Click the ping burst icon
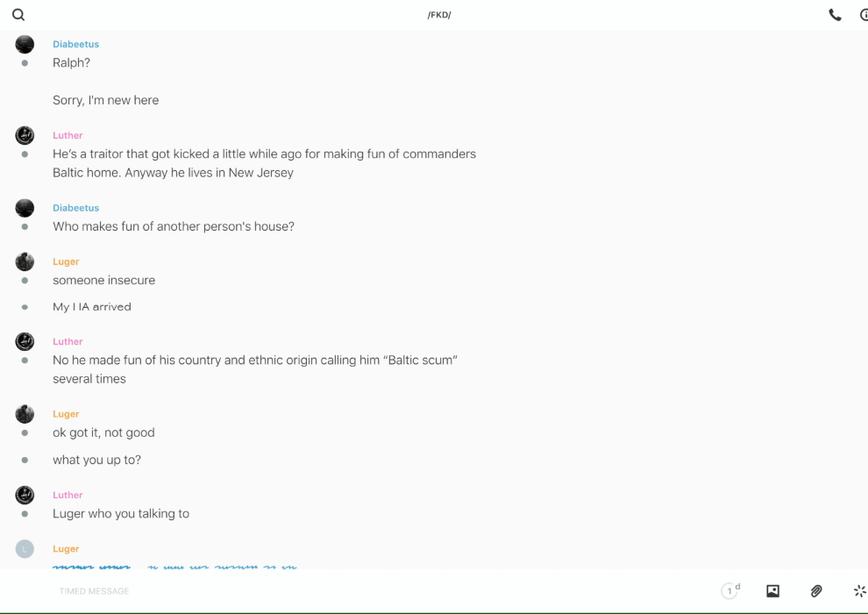Viewport: 868px width, 614px height. (859, 591)
